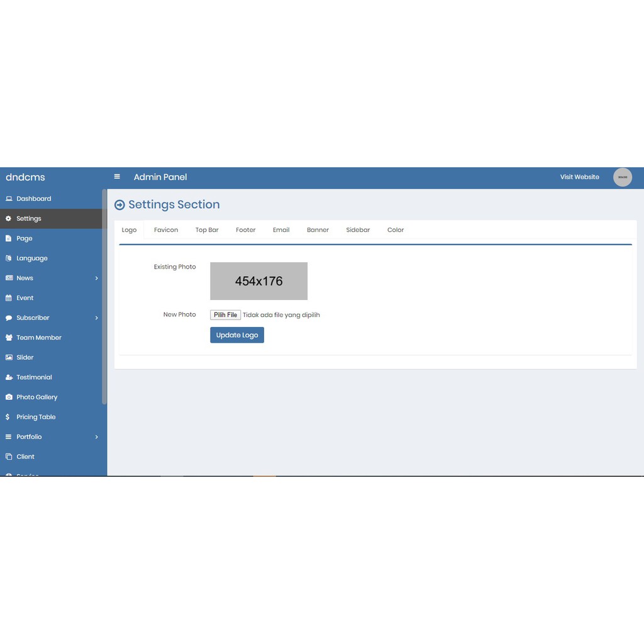Screen dimensions: 644x644
Task: Click the Language translate icon
Action: (8, 258)
